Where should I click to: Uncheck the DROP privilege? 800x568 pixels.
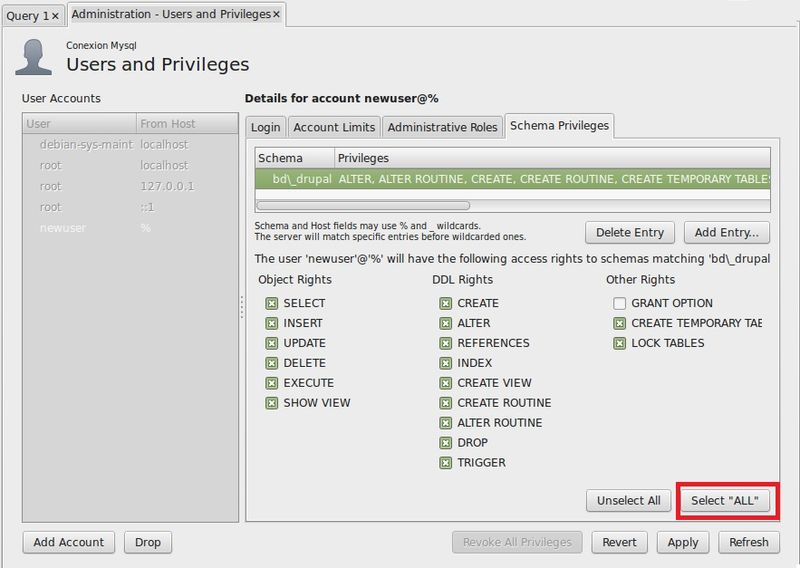click(x=445, y=442)
